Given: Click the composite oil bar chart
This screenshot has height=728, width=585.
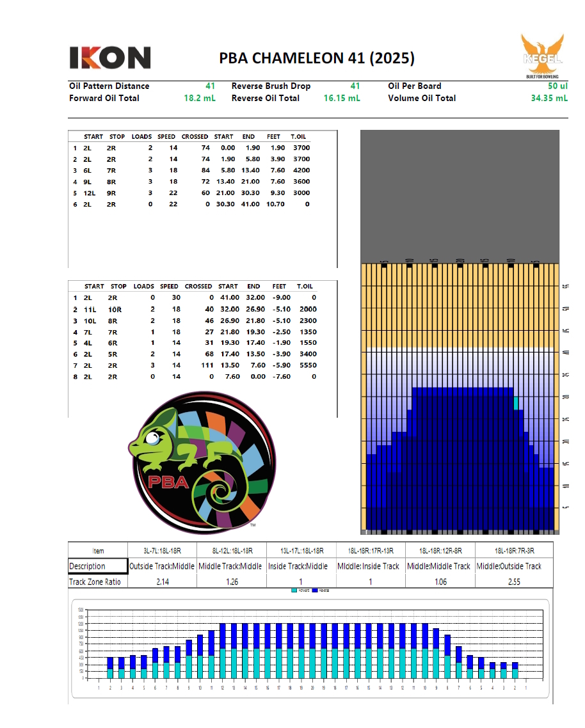Looking at the screenshot, I should point(310,648).
